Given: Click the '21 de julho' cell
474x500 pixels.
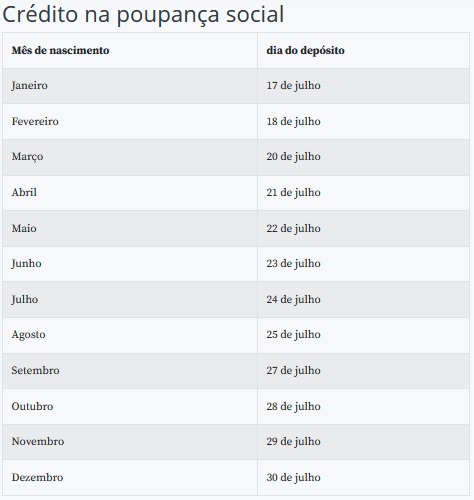Looking at the screenshot, I should click(363, 193).
